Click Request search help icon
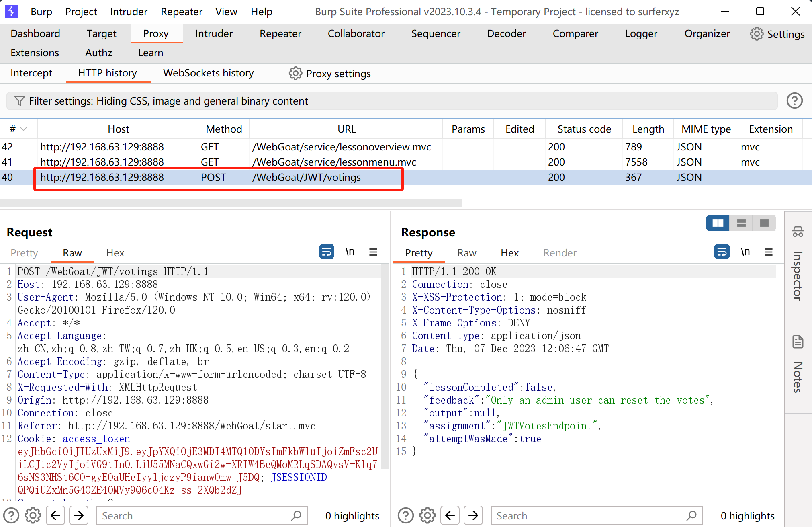 click(11, 515)
